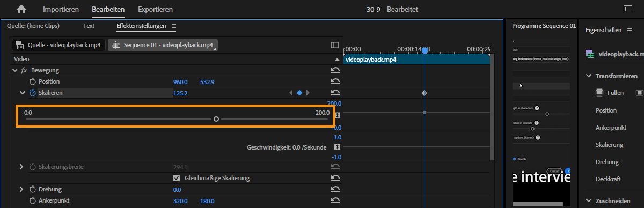The width and height of the screenshot is (644, 208).
Task: Toggle Skalieren animation stopwatch
Action: point(33,93)
